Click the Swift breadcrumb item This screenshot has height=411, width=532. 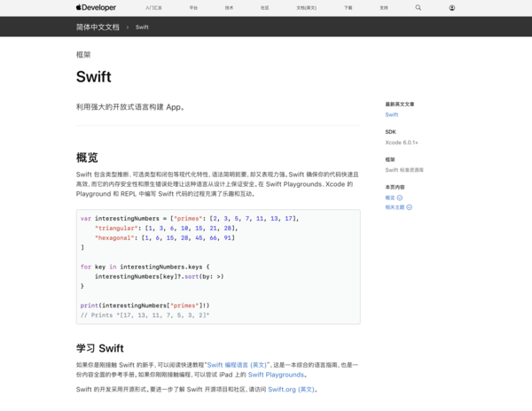[x=142, y=27]
